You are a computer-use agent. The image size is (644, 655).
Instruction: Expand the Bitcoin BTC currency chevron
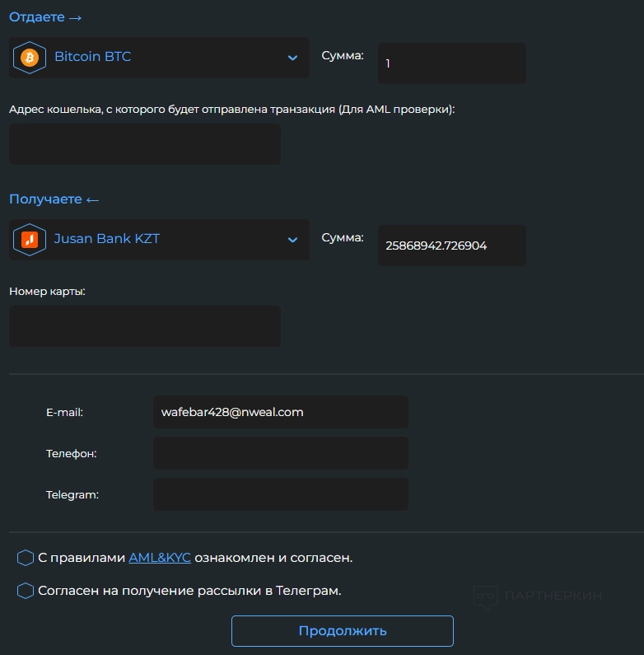(292, 58)
